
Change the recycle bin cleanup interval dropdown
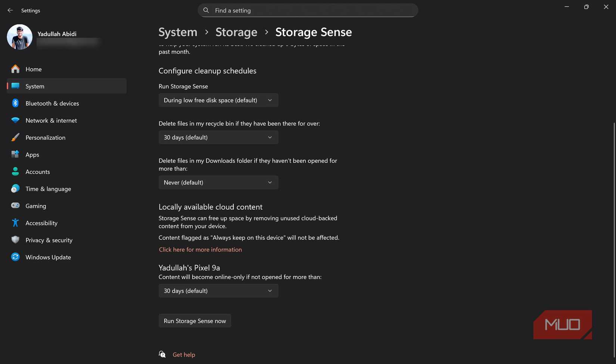point(218,137)
